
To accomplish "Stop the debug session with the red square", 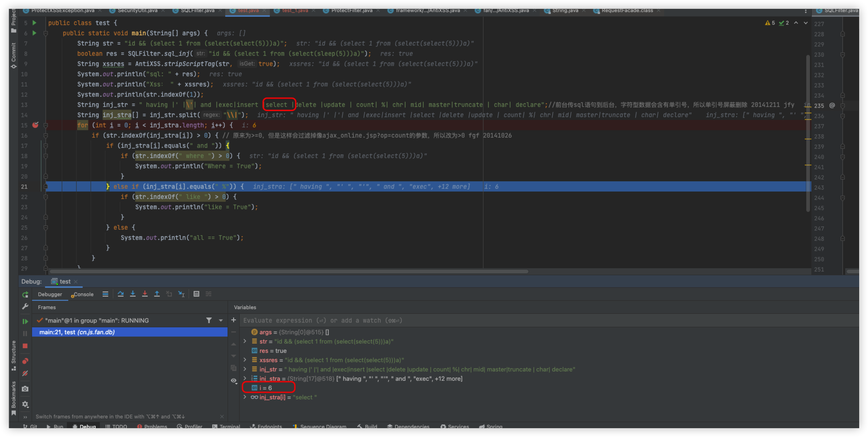I will click(25, 346).
